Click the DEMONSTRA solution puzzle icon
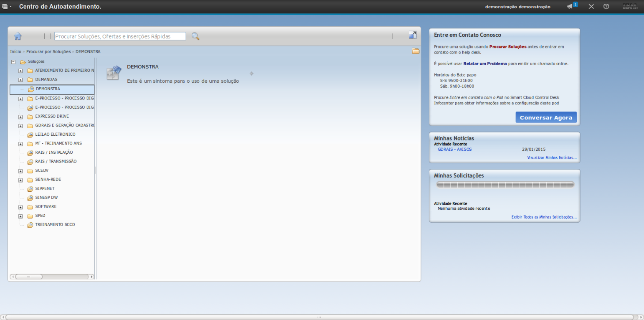 (114, 73)
